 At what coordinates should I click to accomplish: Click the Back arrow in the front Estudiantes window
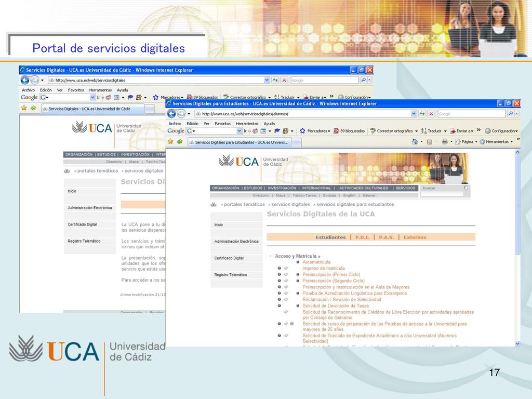171,114
